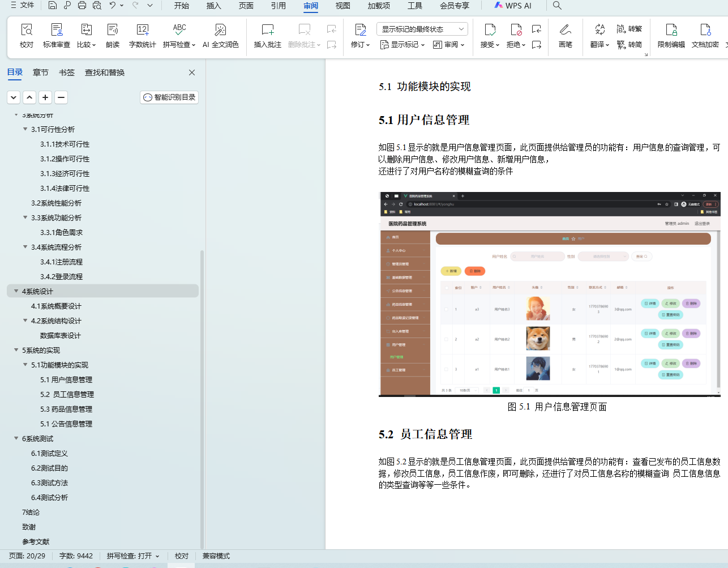Collapse the 4系统设计 tree node
Viewport: 728px width, 568px height.
pyautogui.click(x=16, y=291)
